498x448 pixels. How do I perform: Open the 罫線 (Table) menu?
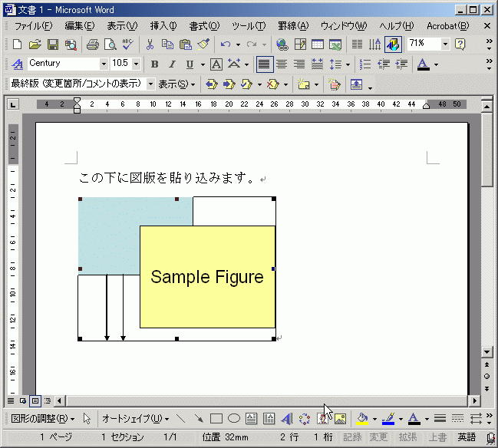point(292,26)
